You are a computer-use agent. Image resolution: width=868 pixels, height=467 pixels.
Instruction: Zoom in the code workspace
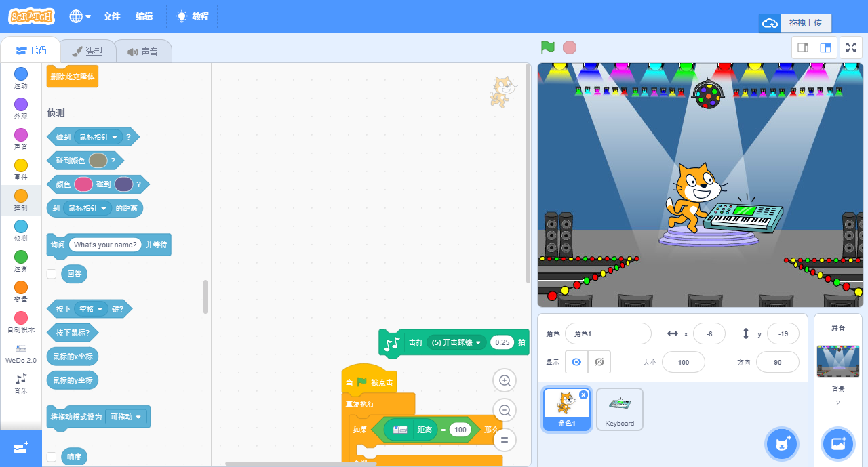[505, 381]
